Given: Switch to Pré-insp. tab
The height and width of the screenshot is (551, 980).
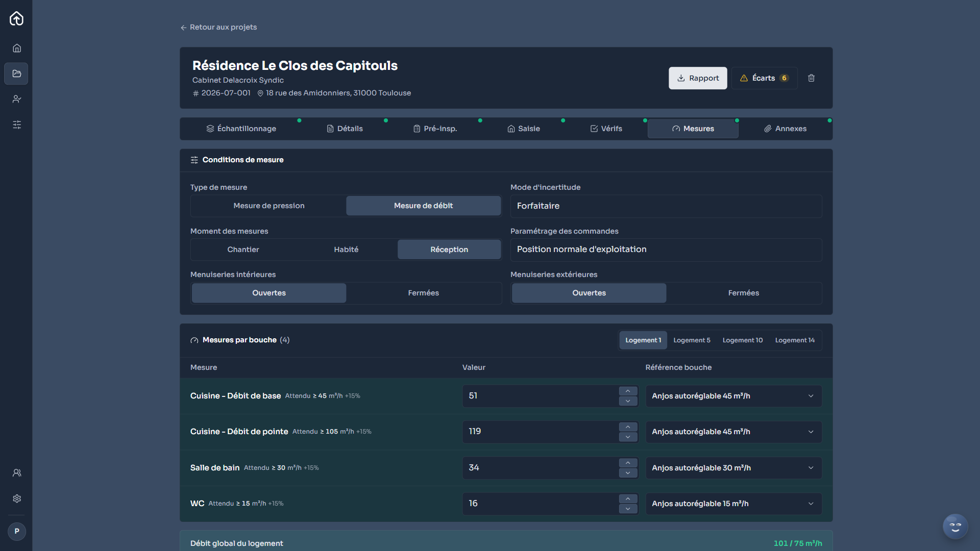Looking at the screenshot, I should 435,129.
